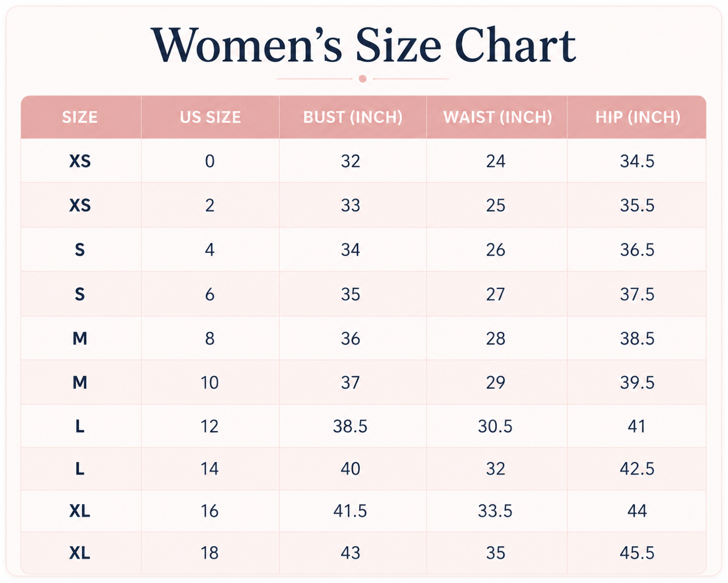Click US size 10 cell
This screenshot has height=583, width=728.
(x=210, y=383)
